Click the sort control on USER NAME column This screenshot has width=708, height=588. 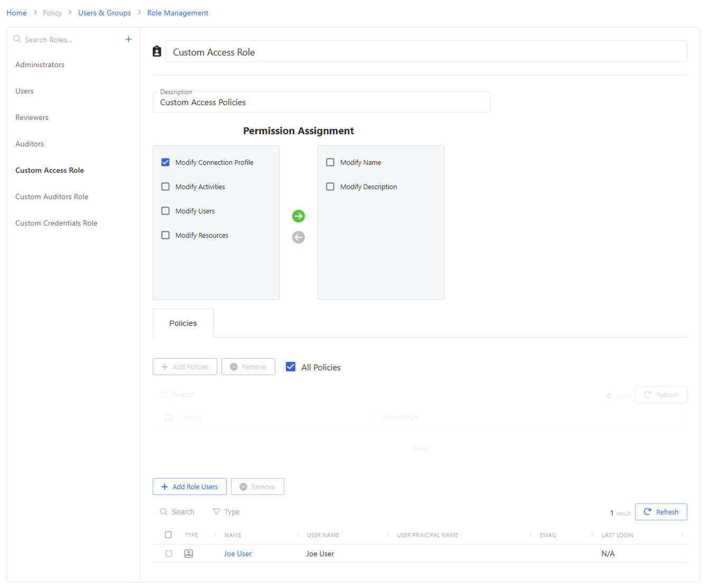[297, 535]
